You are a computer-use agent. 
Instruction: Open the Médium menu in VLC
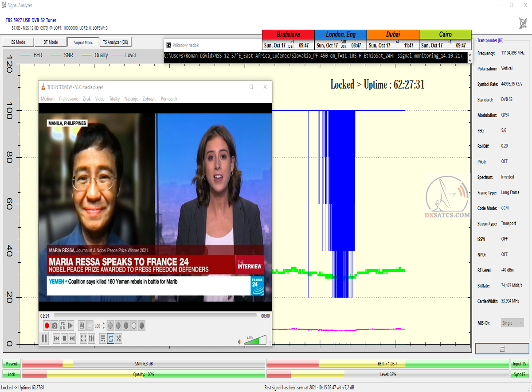pyautogui.click(x=47, y=99)
